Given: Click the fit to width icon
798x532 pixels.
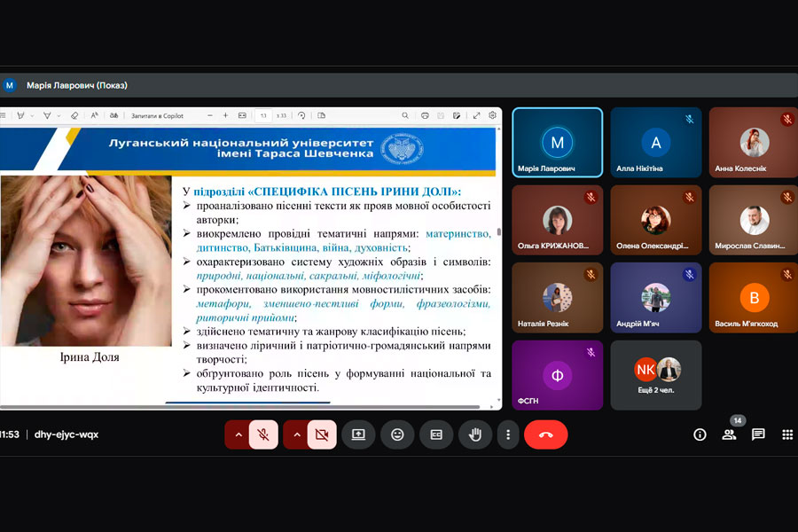Looking at the screenshot, I should coord(242,115).
